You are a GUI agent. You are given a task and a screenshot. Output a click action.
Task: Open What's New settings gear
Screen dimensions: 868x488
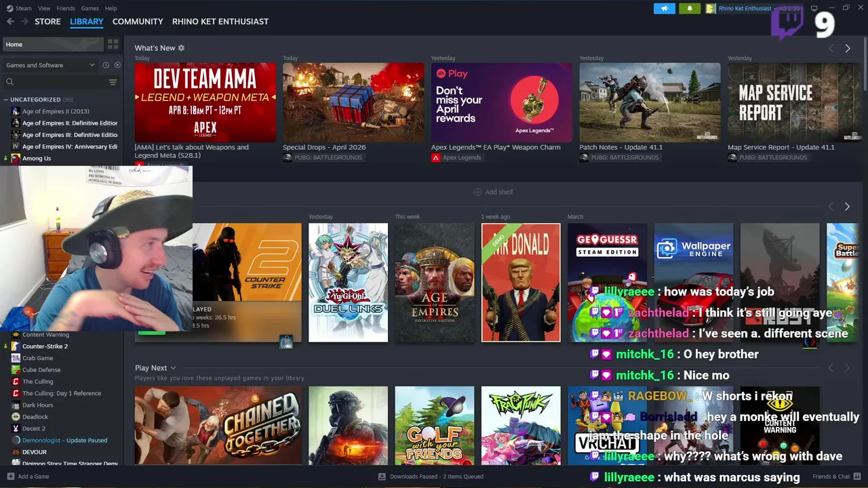181,48
